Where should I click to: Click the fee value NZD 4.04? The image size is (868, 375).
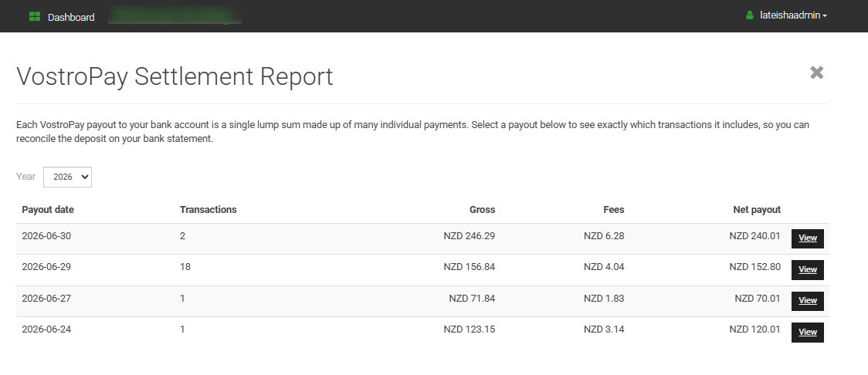tap(604, 267)
